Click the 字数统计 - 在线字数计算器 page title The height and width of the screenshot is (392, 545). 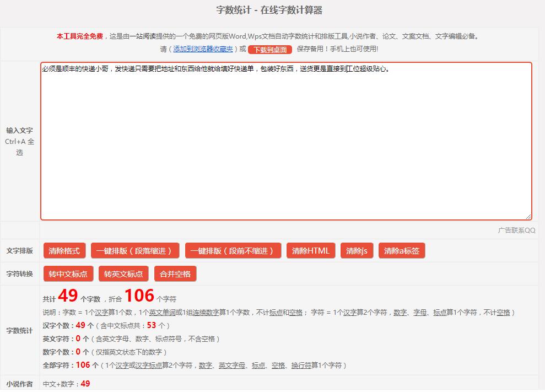(269, 10)
